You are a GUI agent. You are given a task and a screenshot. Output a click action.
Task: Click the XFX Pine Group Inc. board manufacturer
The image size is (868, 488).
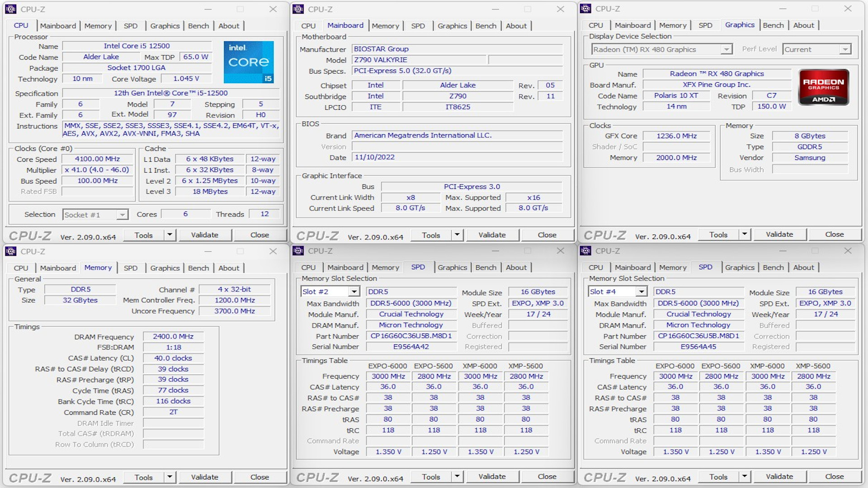pos(717,85)
